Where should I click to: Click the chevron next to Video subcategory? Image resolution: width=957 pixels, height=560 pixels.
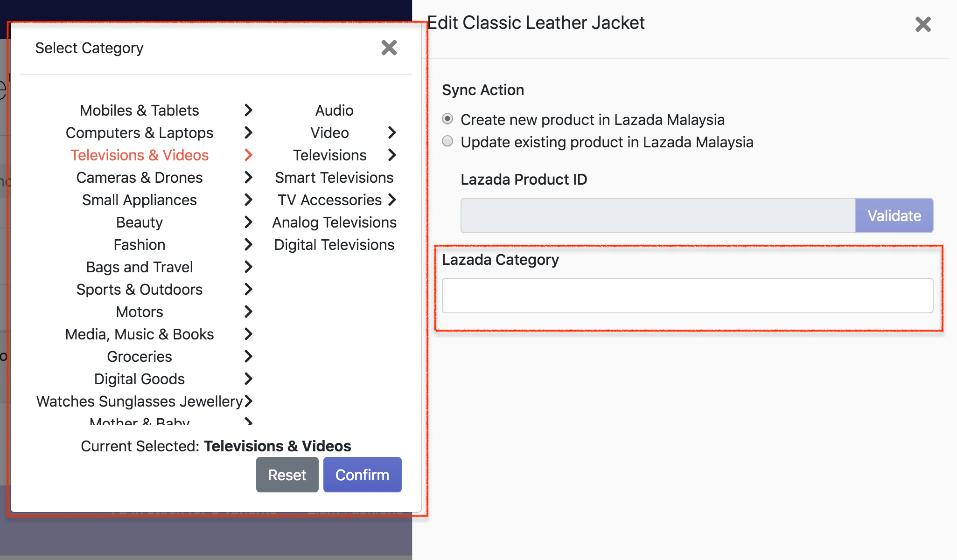point(392,133)
